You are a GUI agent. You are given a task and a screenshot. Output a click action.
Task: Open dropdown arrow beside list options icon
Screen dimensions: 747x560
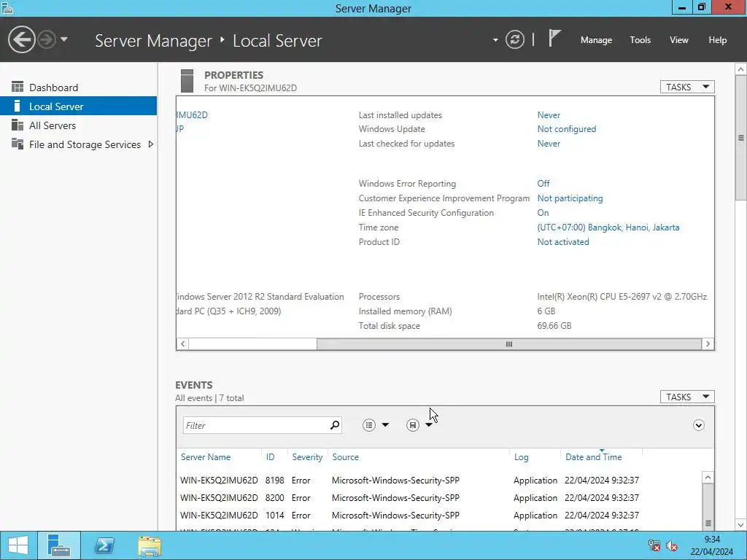(x=385, y=425)
